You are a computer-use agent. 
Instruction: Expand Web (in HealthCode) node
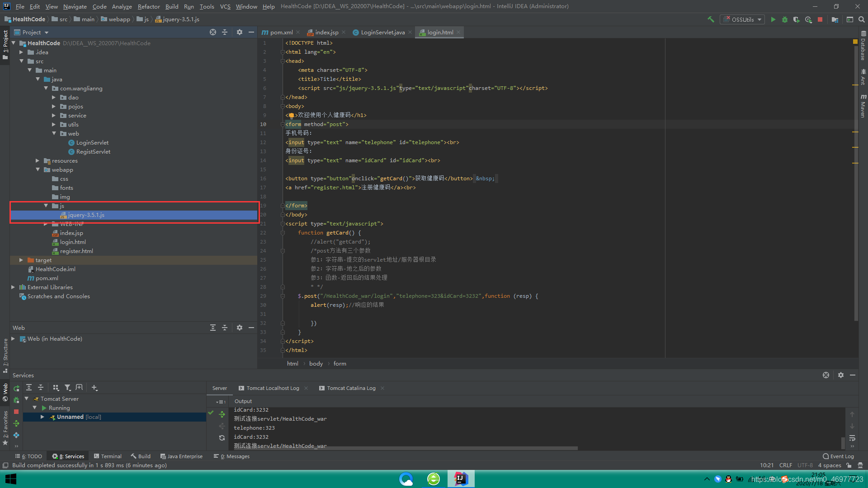point(13,338)
